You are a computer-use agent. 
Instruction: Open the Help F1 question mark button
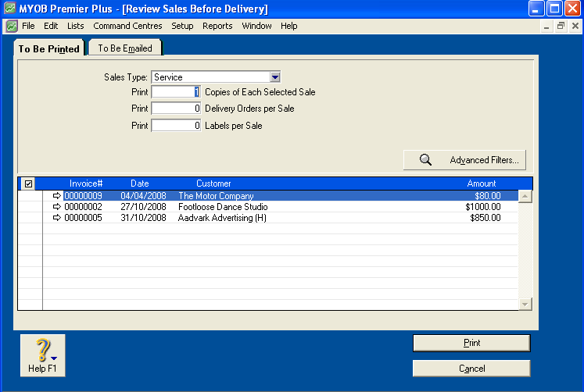pyautogui.click(x=43, y=355)
